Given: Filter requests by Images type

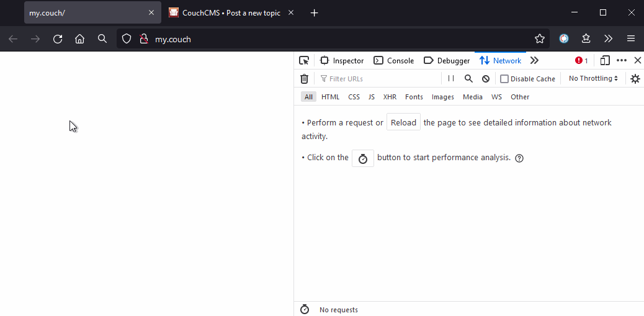Looking at the screenshot, I should coord(443,97).
